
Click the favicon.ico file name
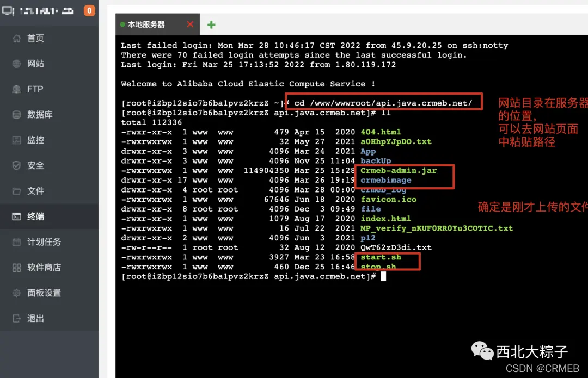coord(389,200)
